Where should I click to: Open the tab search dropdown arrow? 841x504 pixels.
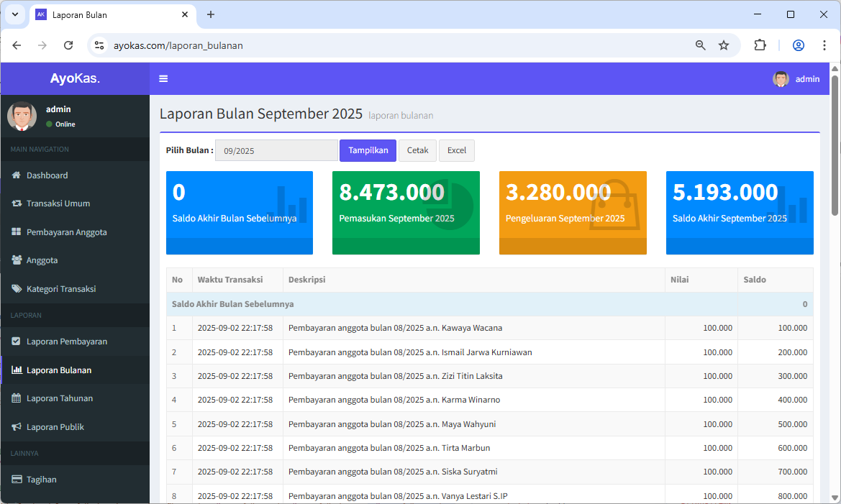point(14,14)
